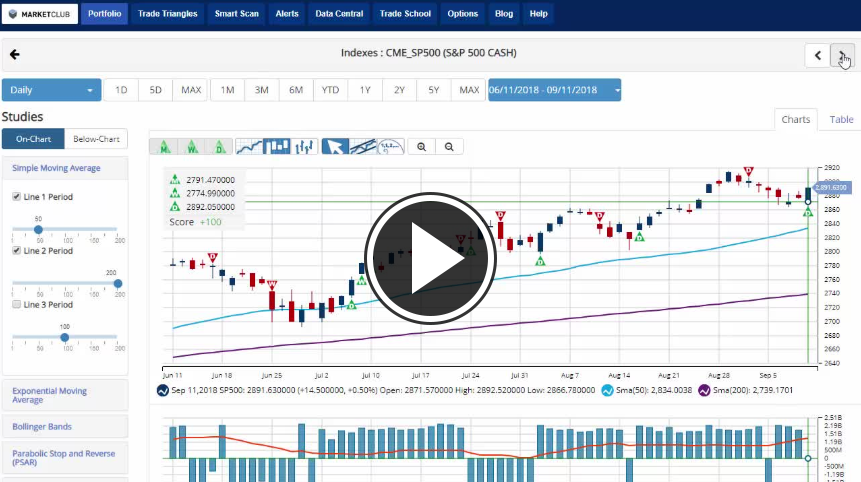Viewport: 861px width, 482px height.
Task: Open the Trade Triangles menu
Action: click(x=167, y=14)
